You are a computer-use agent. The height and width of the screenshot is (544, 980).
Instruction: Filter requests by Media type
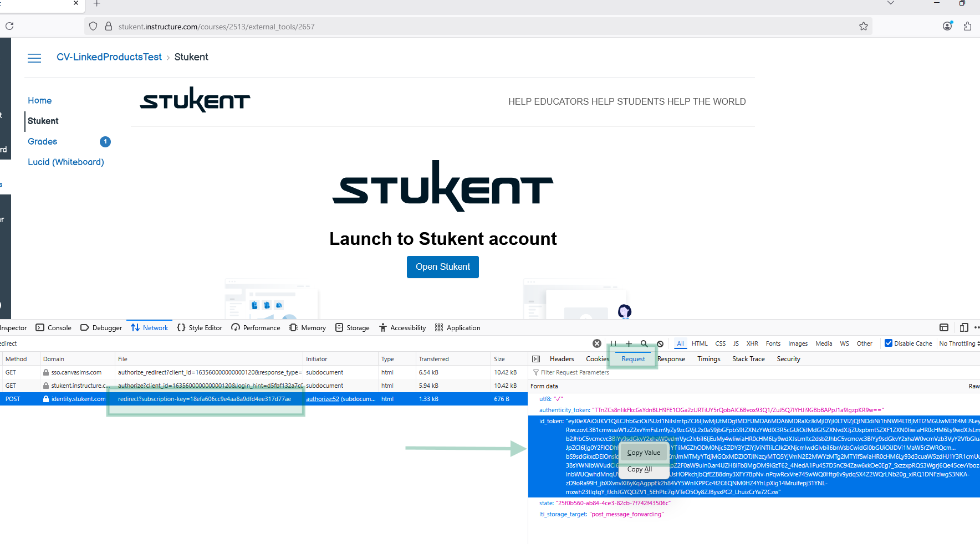[824, 343]
